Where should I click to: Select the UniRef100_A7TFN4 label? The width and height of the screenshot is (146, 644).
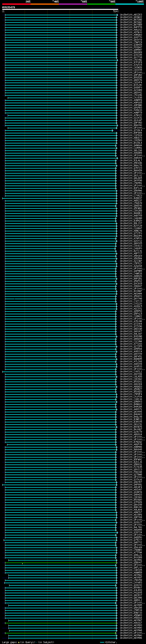coord(131,552)
